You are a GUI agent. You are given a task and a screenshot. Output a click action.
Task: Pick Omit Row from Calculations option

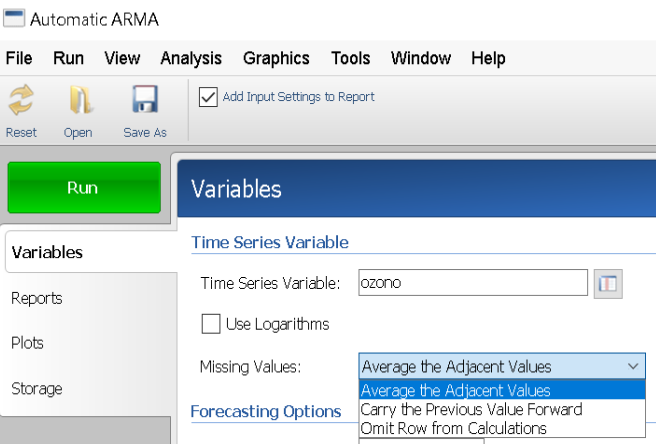coord(453,428)
